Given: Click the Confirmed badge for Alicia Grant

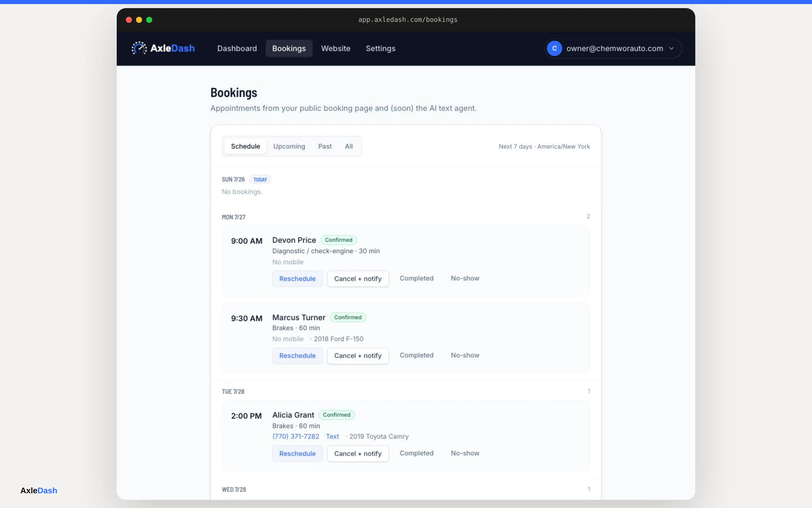Looking at the screenshot, I should point(336,415).
